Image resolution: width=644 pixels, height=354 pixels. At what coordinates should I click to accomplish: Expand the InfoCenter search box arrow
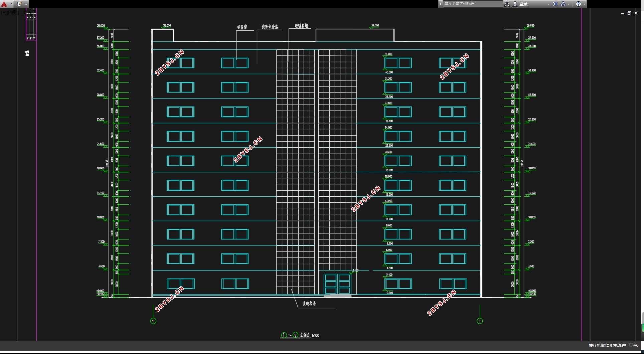[441, 4]
